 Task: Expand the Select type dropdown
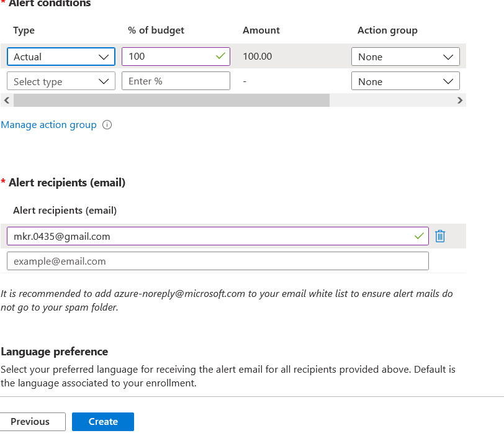point(61,81)
